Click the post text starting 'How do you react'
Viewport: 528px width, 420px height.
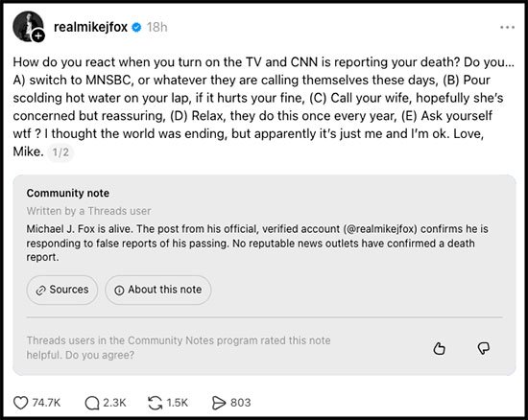tap(264, 106)
